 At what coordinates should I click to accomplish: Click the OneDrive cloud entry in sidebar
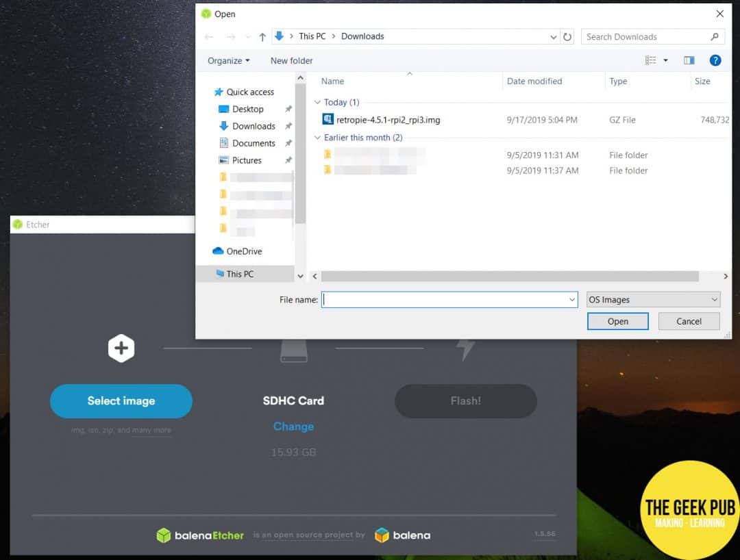[244, 251]
